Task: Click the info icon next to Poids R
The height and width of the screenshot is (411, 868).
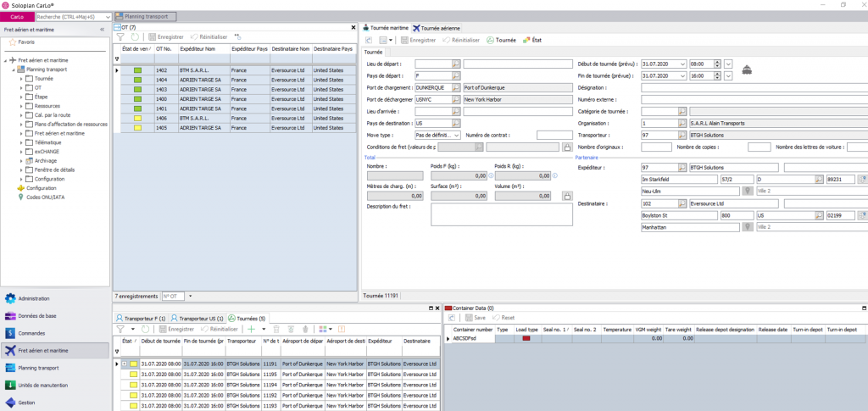Action: [554, 176]
